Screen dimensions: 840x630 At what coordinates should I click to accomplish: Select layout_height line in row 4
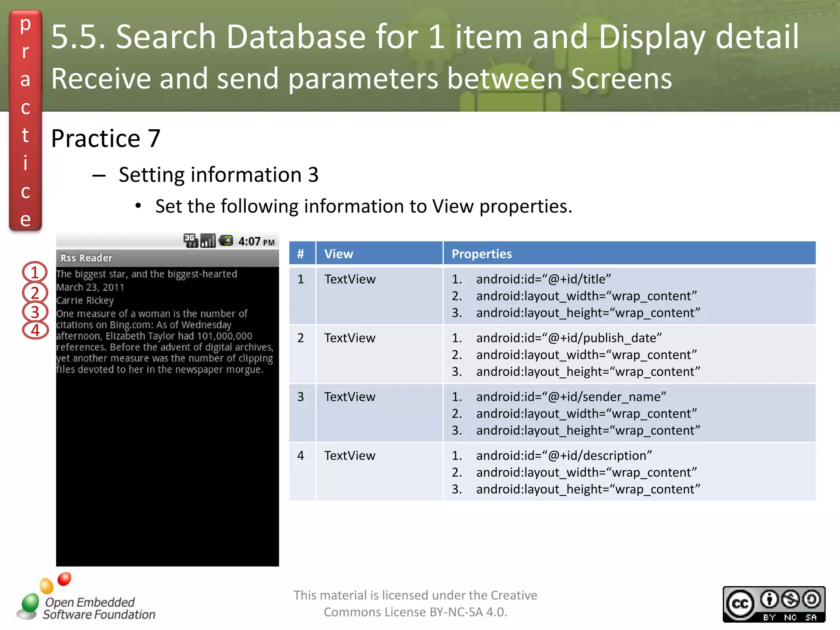pyautogui.click(x=588, y=489)
